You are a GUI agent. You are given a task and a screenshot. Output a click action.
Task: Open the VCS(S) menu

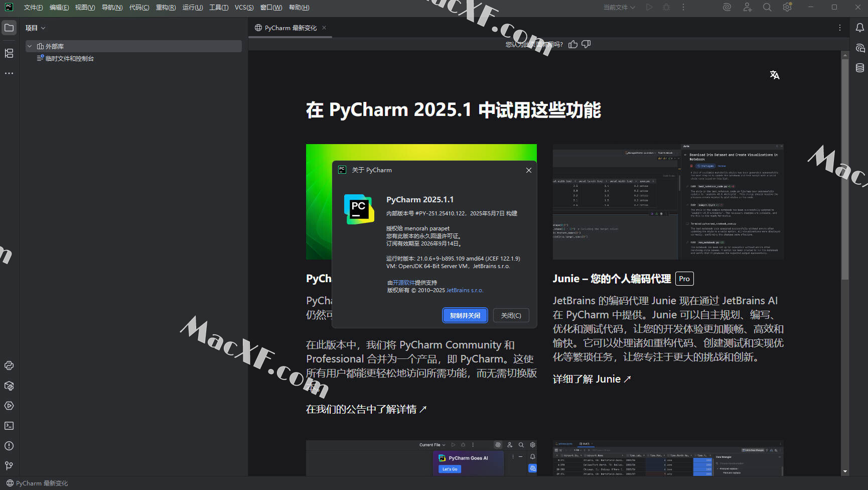tap(244, 7)
